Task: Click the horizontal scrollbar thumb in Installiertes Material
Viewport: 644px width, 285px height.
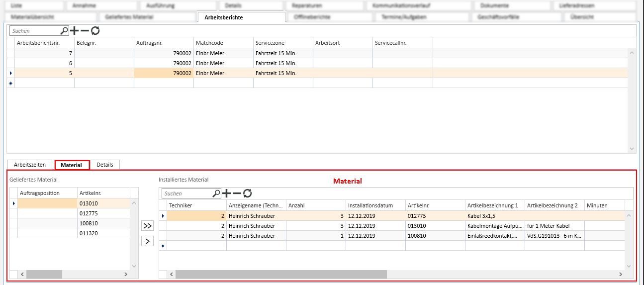Action: 281,274
